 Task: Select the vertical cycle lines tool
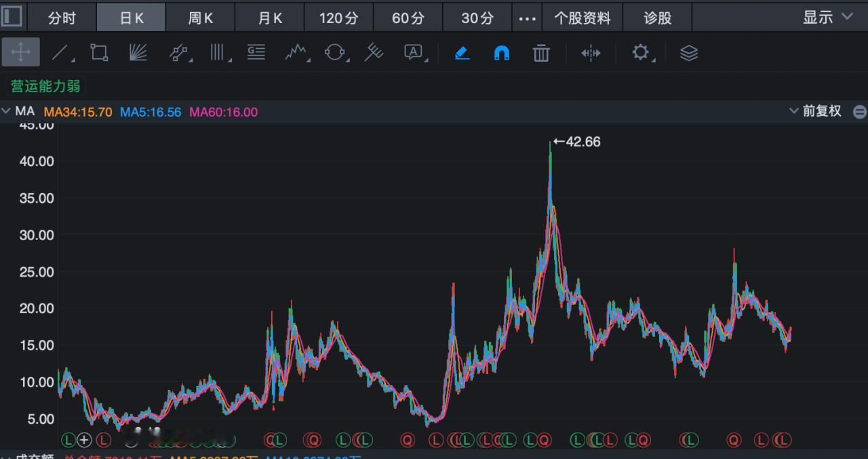(218, 52)
